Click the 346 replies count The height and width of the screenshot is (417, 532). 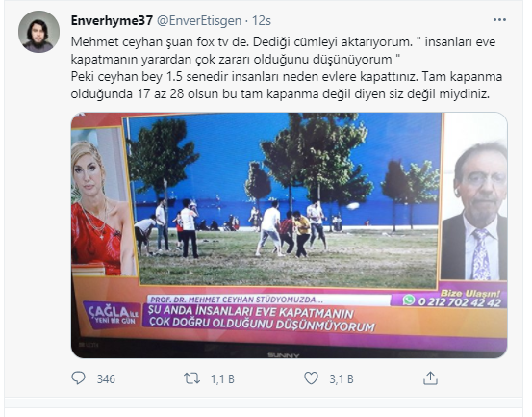pyautogui.click(x=106, y=379)
